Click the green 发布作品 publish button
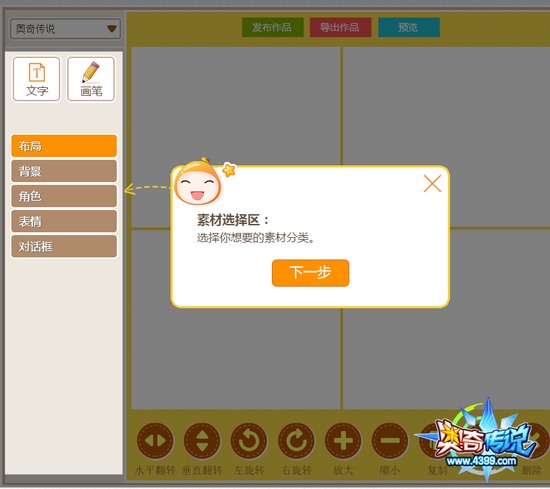The image size is (550, 489). [x=273, y=27]
